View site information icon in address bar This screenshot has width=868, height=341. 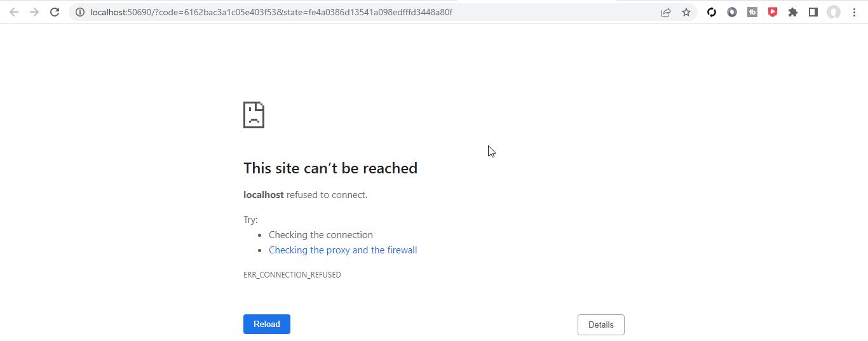(80, 12)
